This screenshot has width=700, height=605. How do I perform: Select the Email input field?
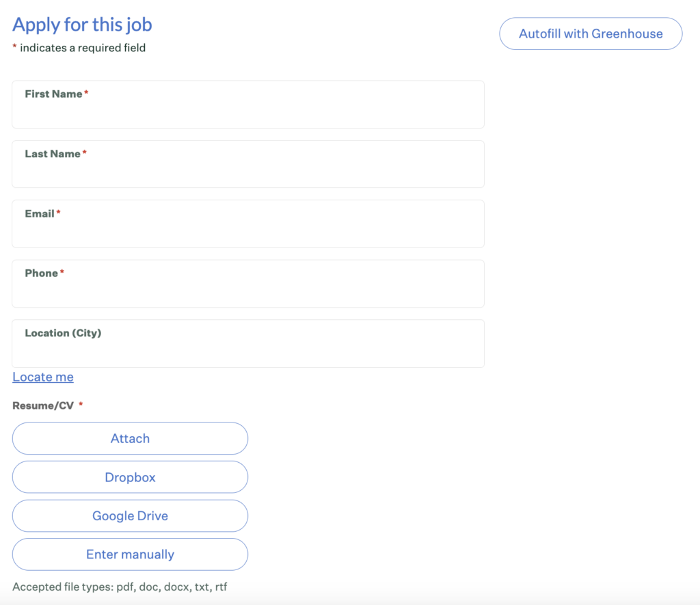pos(248,224)
